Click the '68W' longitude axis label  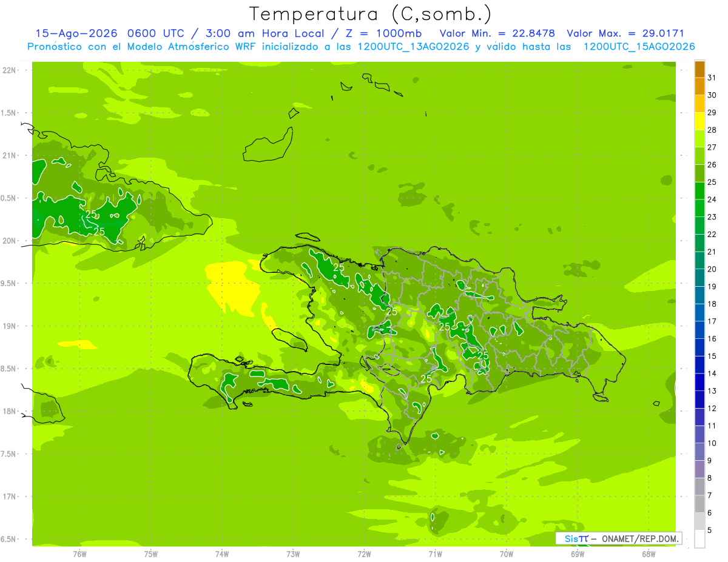coord(649,554)
